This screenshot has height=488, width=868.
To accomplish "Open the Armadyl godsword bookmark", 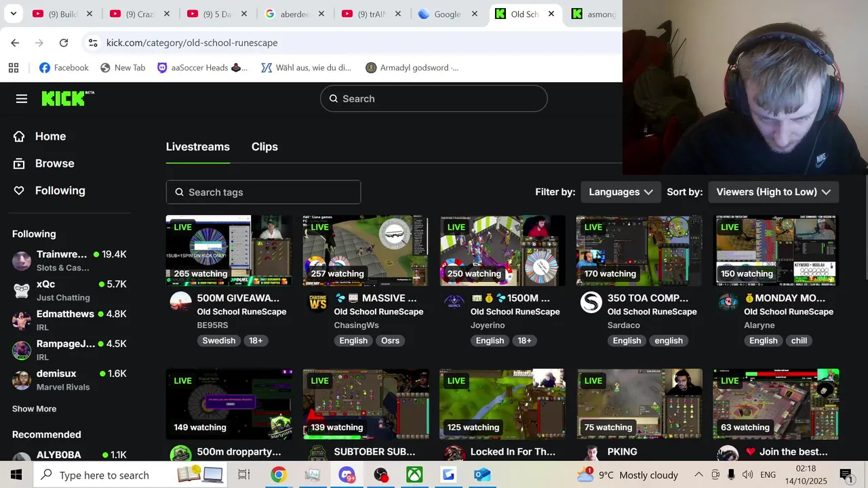I will pyautogui.click(x=412, y=68).
